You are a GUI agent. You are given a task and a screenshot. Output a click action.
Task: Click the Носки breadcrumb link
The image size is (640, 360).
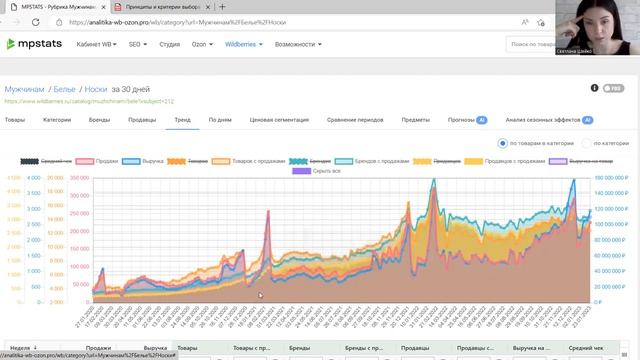pos(96,89)
